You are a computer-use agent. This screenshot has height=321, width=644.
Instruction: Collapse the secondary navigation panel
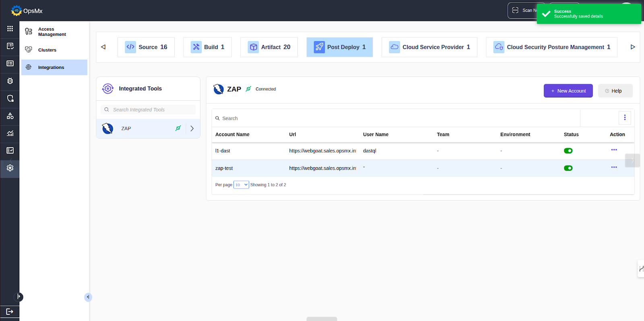tap(88, 297)
